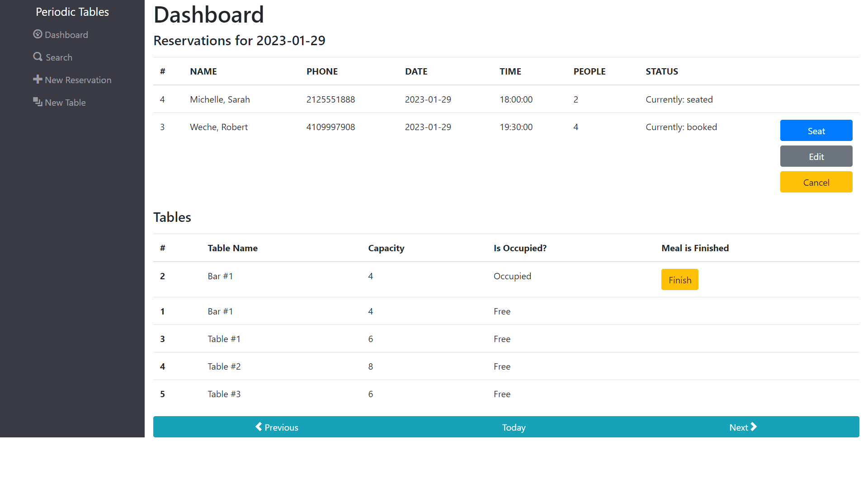Cancel the booked reservation for Weche

click(x=816, y=182)
